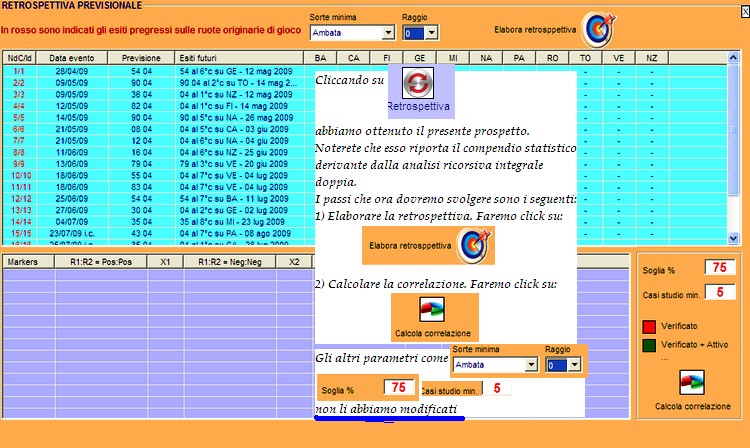Click the TO wheel column header
Viewport: 750px width, 448px height.
point(585,58)
